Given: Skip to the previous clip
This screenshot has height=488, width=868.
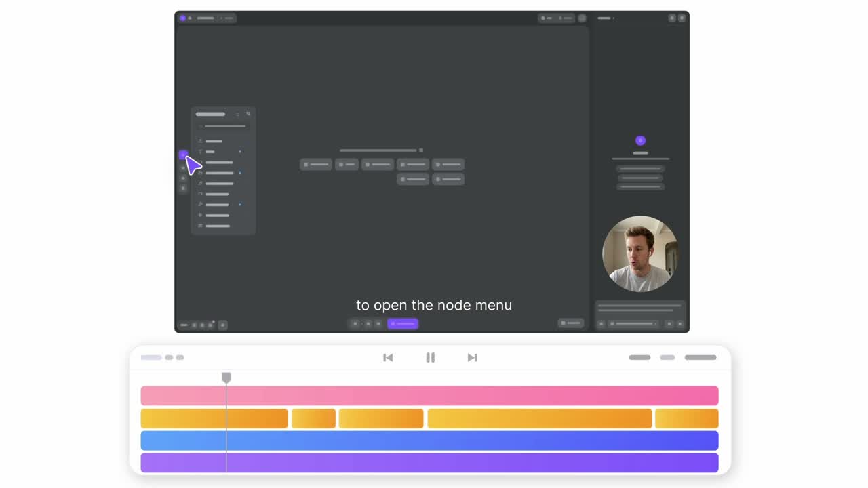Looking at the screenshot, I should click(388, 357).
